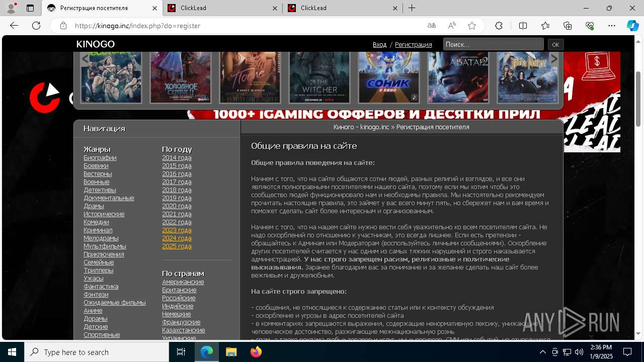Open the Боевики genre link
Image resolution: width=644 pixels, height=362 pixels.
tap(96, 166)
